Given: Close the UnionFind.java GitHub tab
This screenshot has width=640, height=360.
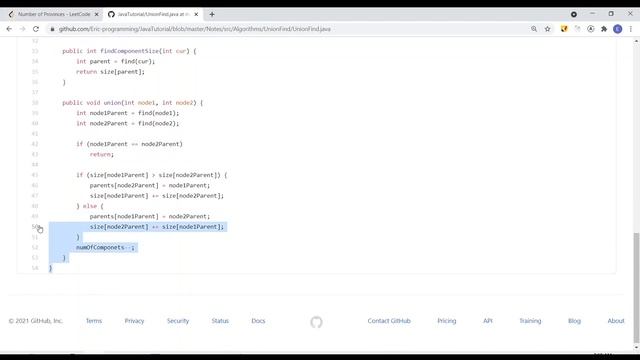Looking at the screenshot, I should 196,14.
